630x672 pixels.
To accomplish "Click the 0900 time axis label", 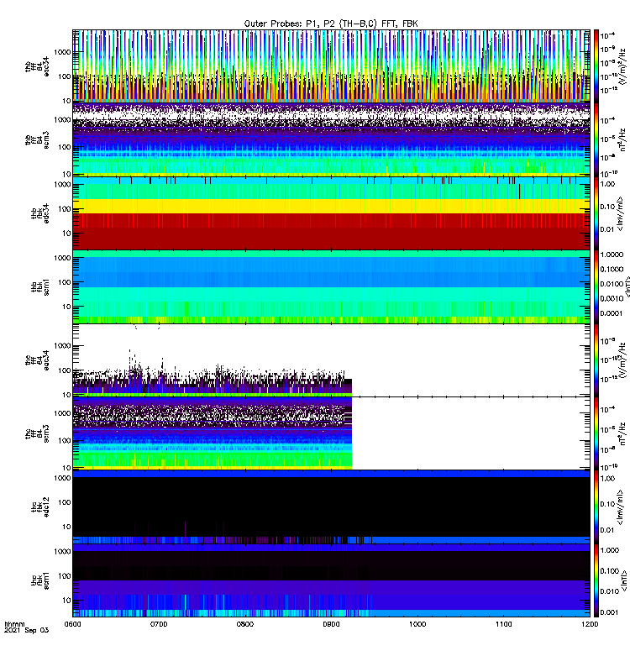I will click(331, 624).
